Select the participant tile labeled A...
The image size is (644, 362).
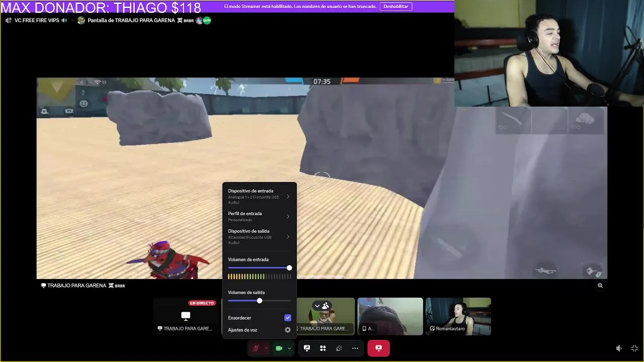390,316
